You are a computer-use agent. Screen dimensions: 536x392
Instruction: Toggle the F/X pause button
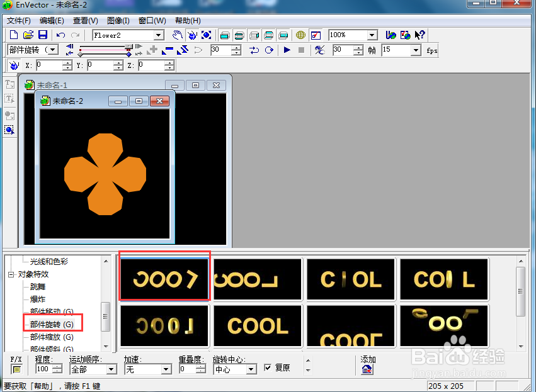16,369
